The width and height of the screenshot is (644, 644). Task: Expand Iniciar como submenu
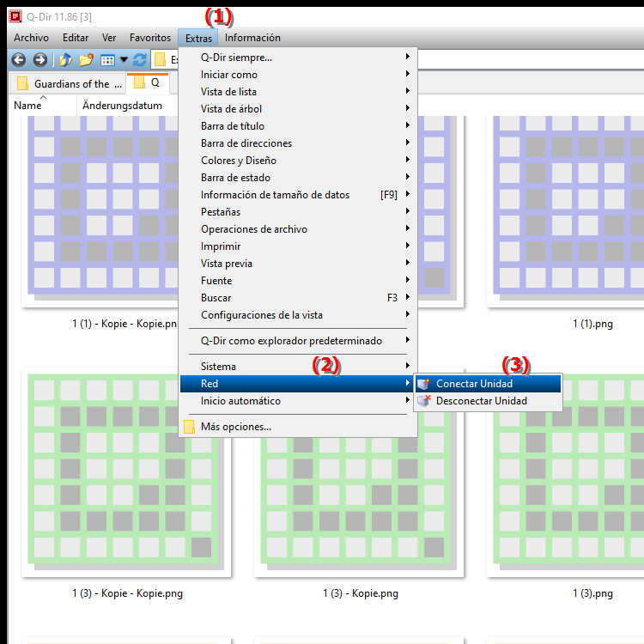pyautogui.click(x=299, y=75)
